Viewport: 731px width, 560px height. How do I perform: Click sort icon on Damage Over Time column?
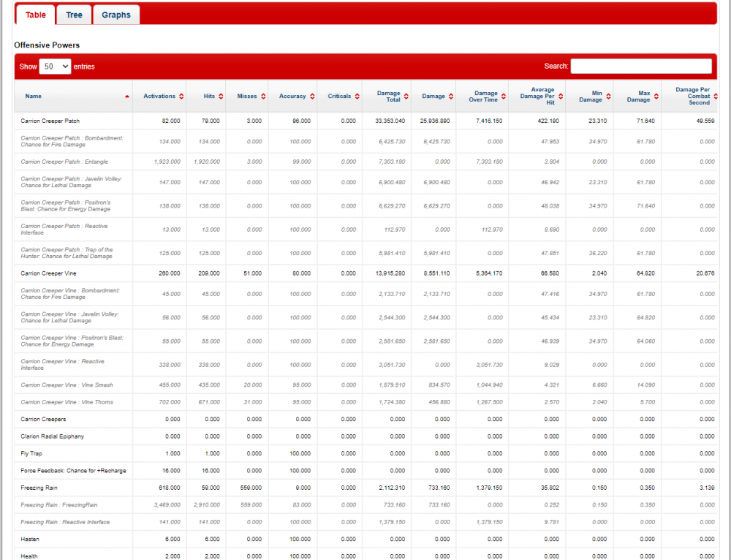coord(503,97)
